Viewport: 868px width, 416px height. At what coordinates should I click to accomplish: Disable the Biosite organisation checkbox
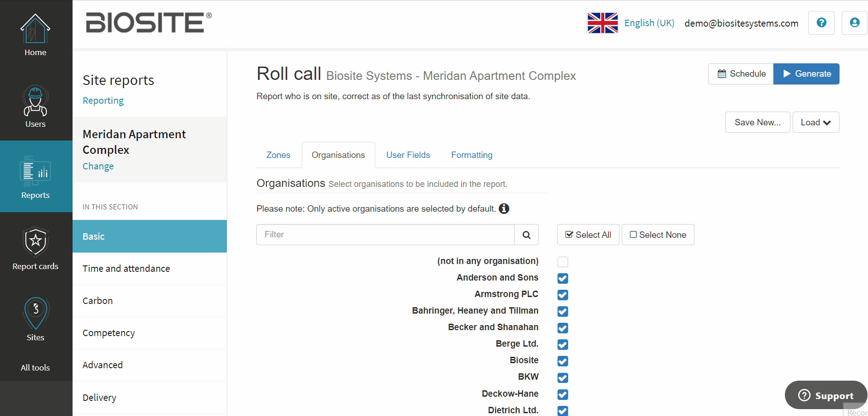[562, 361]
